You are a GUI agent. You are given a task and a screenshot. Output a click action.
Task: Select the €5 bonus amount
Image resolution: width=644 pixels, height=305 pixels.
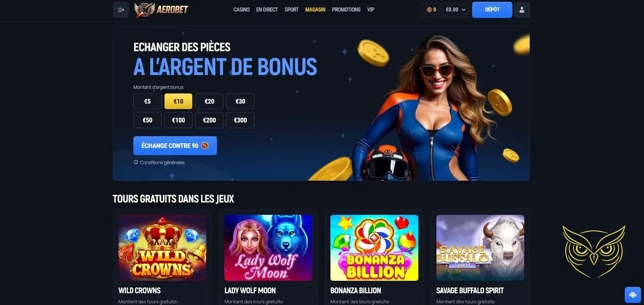[147, 101]
